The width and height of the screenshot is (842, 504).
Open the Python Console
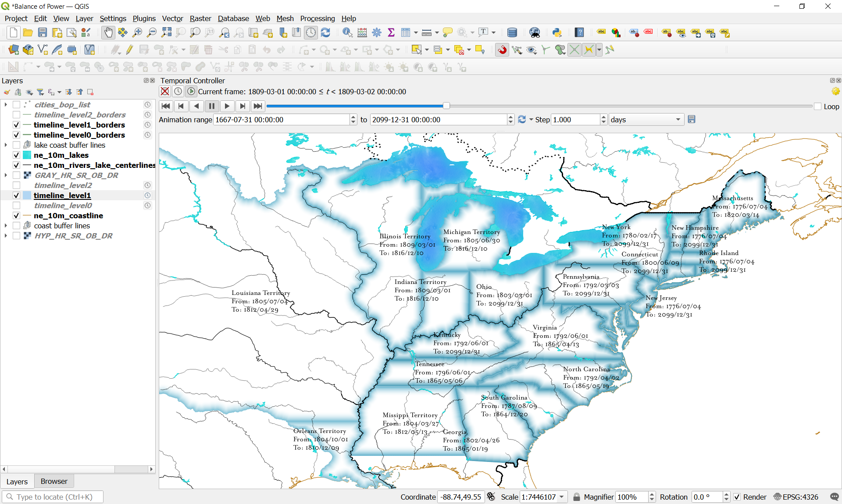click(x=557, y=32)
